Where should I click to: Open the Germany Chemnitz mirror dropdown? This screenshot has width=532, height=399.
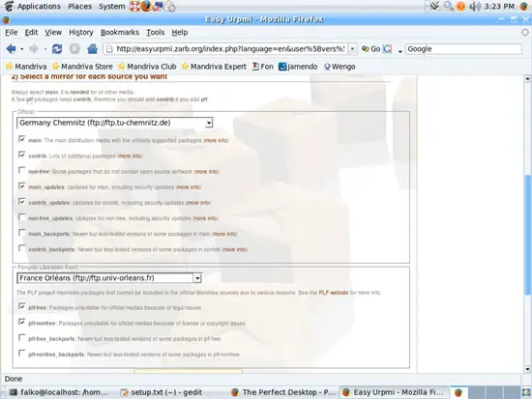(x=115, y=123)
